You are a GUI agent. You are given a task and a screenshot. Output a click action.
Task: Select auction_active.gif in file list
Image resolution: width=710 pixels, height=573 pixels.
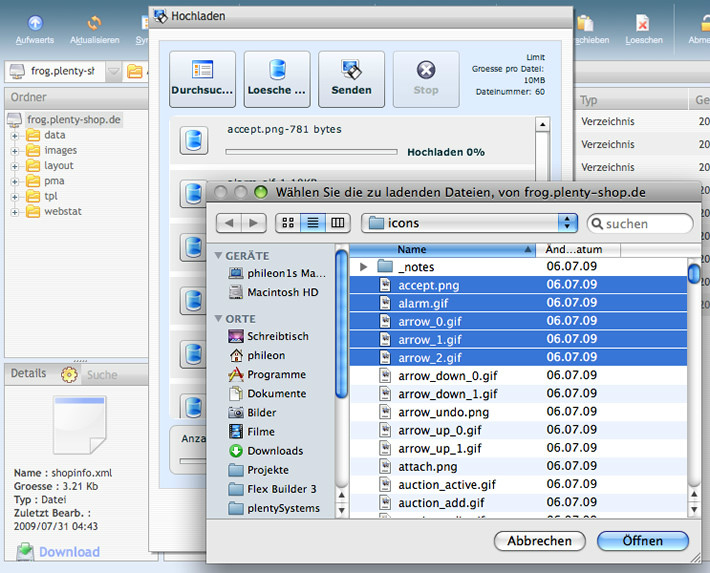click(x=518, y=484)
